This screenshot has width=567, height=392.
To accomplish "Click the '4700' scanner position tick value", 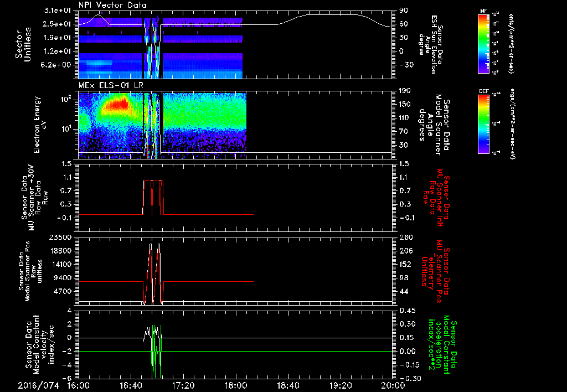I will tap(63, 291).
